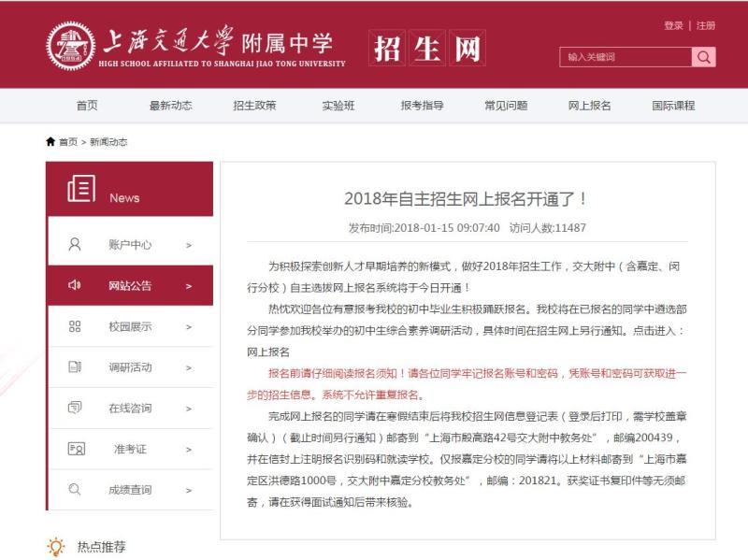This screenshot has width=748, height=560.
Task: Click the home icon in breadcrumb
Action: [x=50, y=142]
